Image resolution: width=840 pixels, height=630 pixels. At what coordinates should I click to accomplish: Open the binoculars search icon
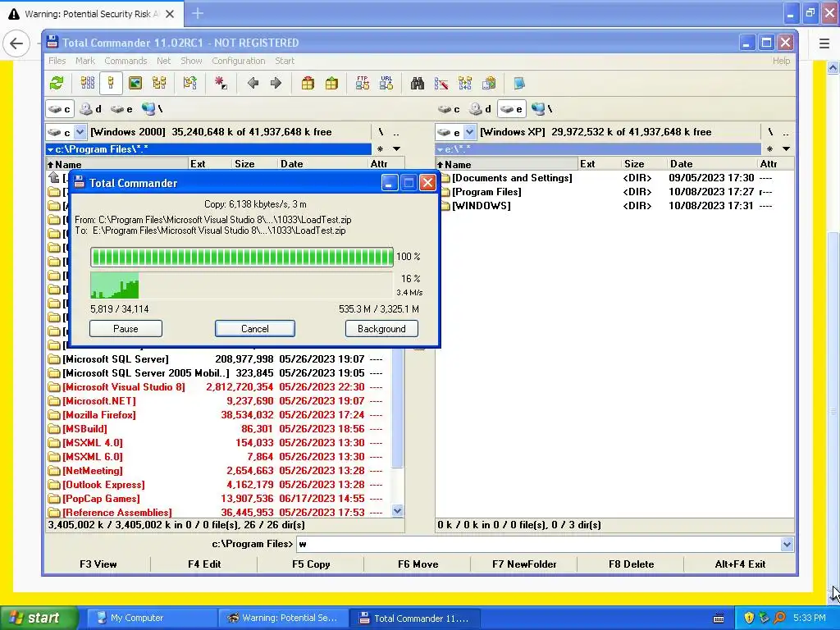tap(418, 83)
